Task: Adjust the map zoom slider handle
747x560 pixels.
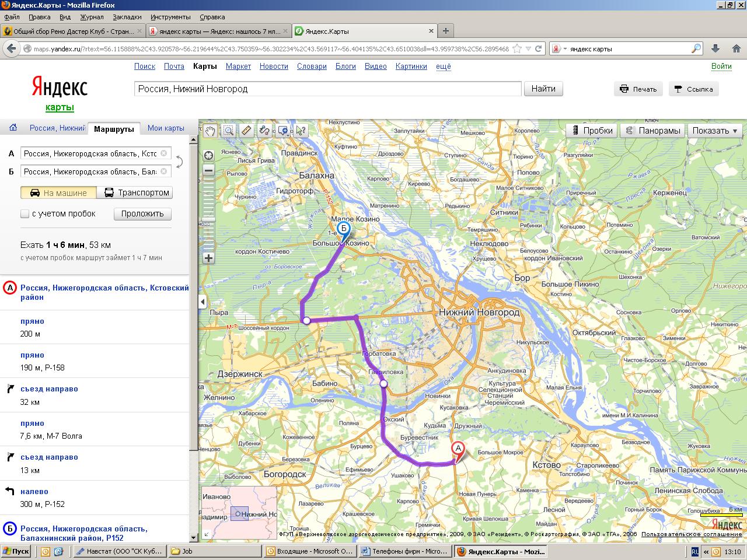Action: 208,220
